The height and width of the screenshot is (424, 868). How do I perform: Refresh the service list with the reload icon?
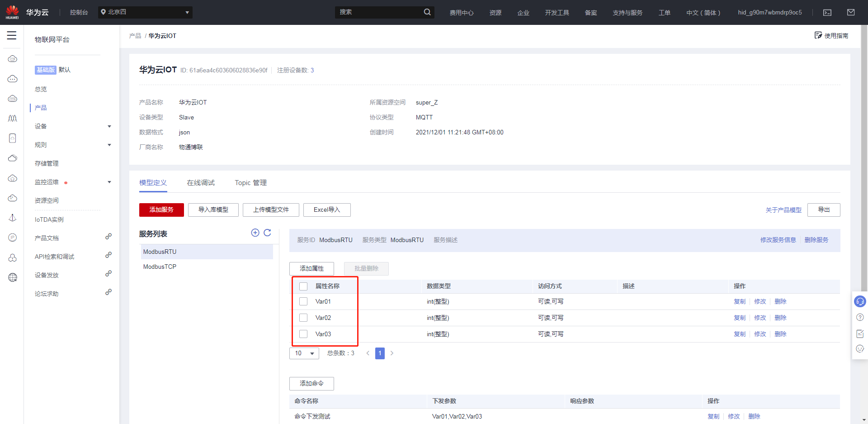pyautogui.click(x=268, y=233)
